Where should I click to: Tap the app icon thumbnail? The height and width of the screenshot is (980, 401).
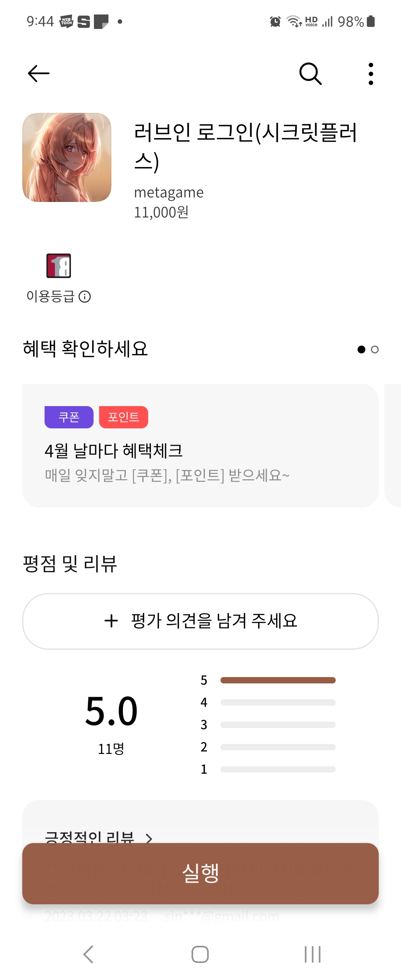67,157
